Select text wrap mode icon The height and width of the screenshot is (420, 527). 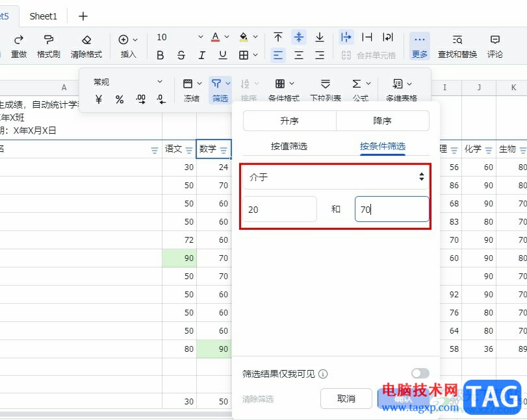tap(388, 37)
